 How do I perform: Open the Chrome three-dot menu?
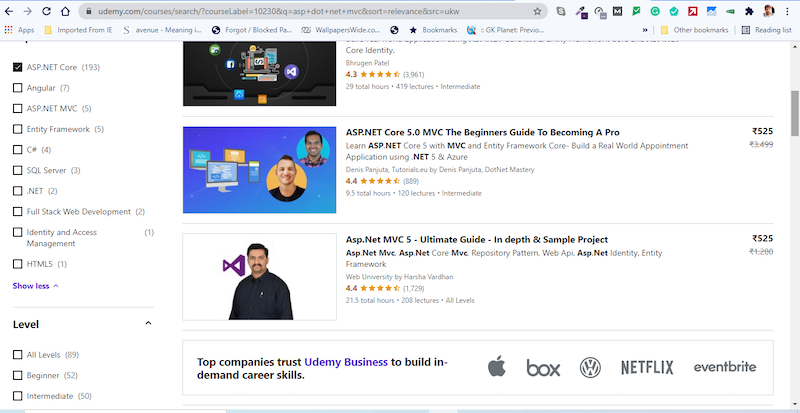tap(787, 11)
